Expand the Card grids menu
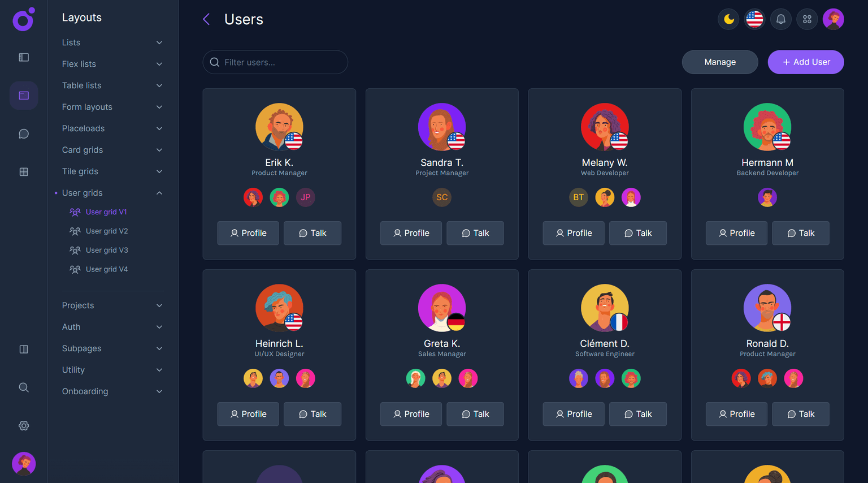This screenshot has width=868, height=483. tap(112, 150)
